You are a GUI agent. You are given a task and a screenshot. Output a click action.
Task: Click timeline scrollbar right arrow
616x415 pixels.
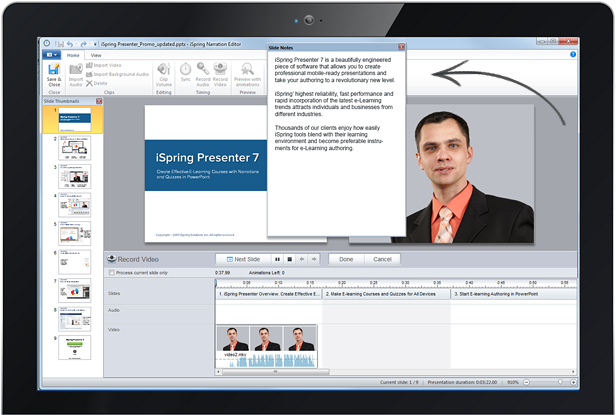pos(574,371)
